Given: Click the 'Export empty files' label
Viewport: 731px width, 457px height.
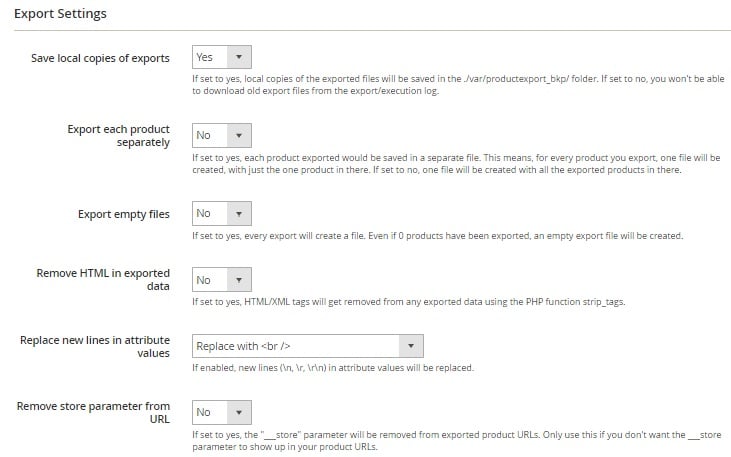Looking at the screenshot, I should pyautogui.click(x=124, y=214).
